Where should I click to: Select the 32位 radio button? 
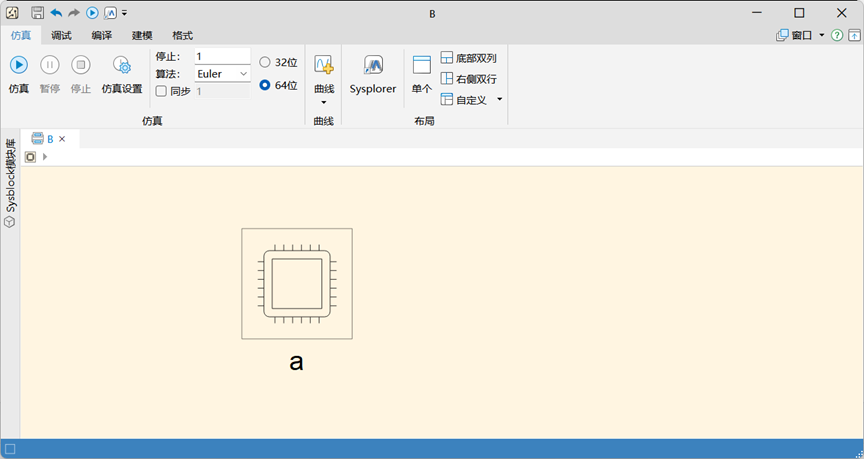click(264, 62)
